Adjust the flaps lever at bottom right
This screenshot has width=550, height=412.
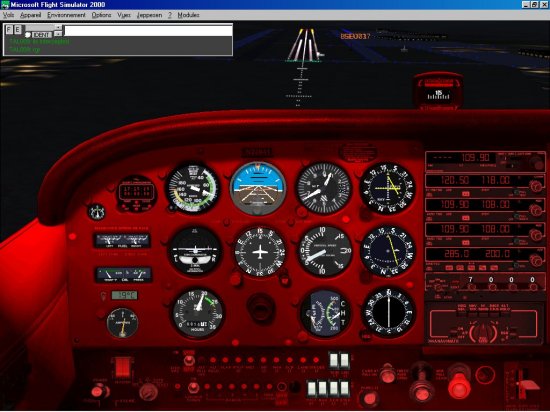(527, 385)
